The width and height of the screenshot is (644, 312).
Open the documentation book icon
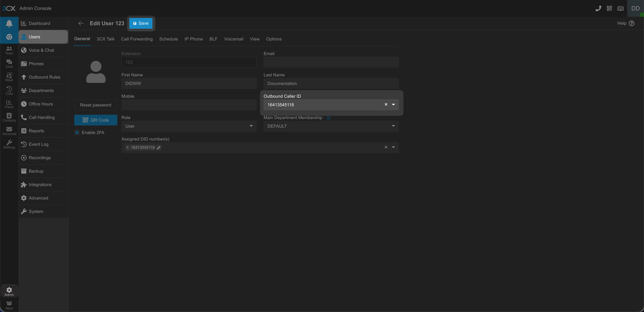pos(620,9)
